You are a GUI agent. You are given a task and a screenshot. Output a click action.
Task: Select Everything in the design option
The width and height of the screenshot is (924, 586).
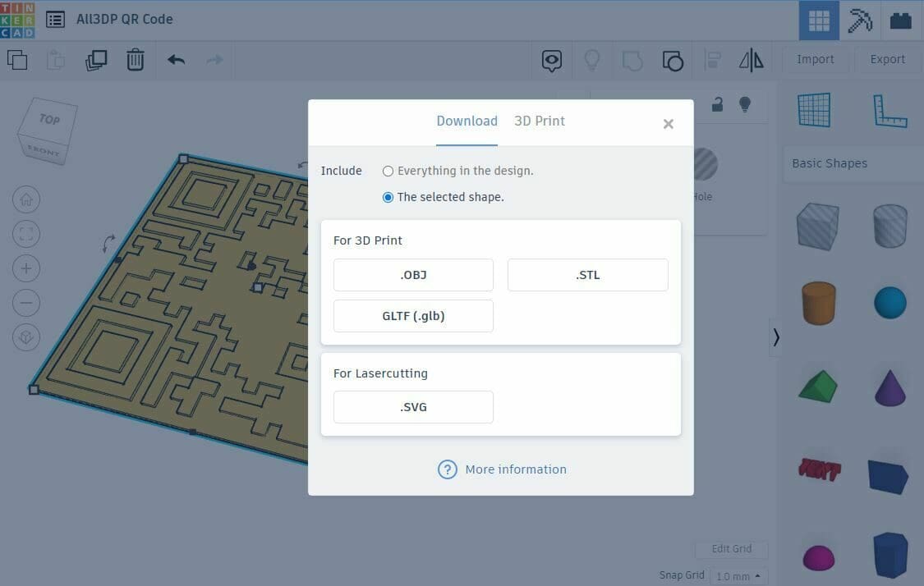coord(457,171)
